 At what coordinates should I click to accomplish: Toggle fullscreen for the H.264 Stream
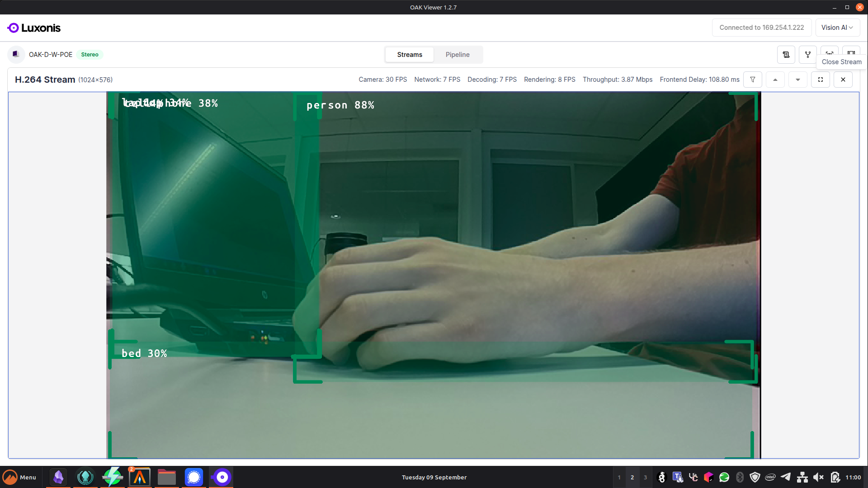point(821,80)
